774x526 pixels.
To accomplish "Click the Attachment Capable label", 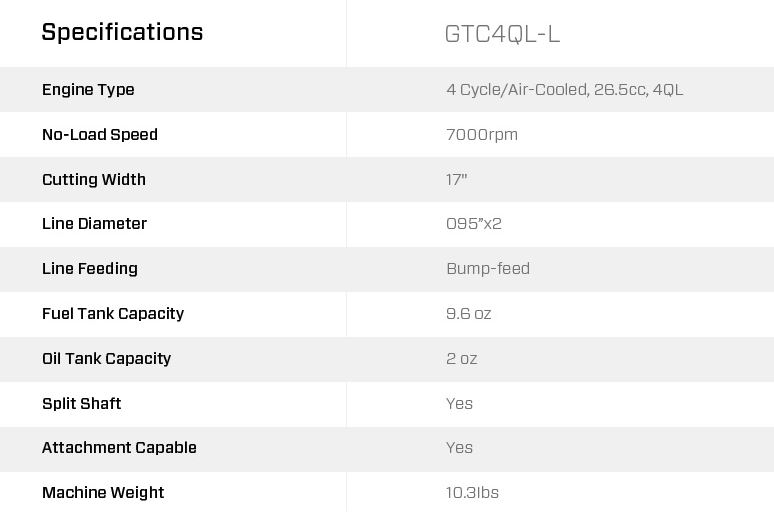I will click(119, 448).
